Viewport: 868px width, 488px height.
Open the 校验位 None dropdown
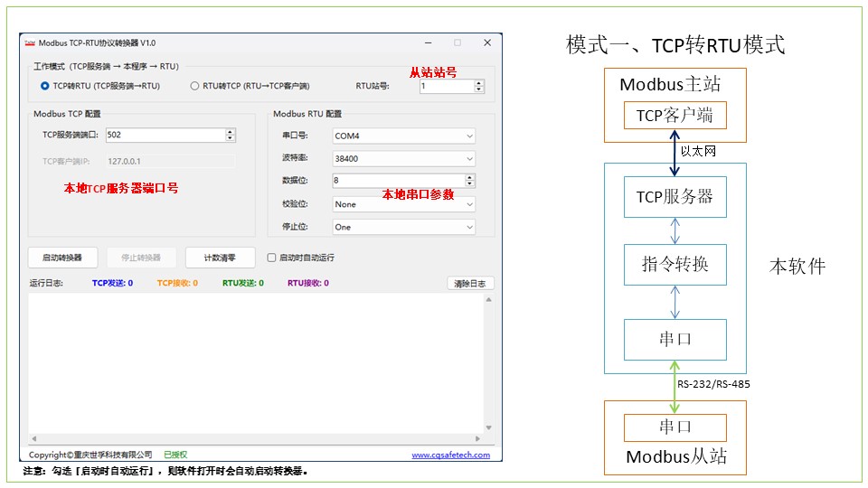[403, 204]
